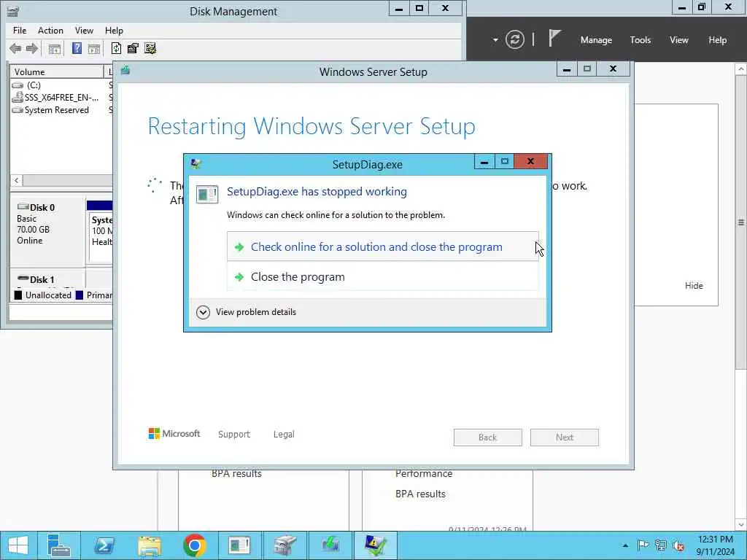Click the Support link in Windows Server Setup

tap(234, 435)
